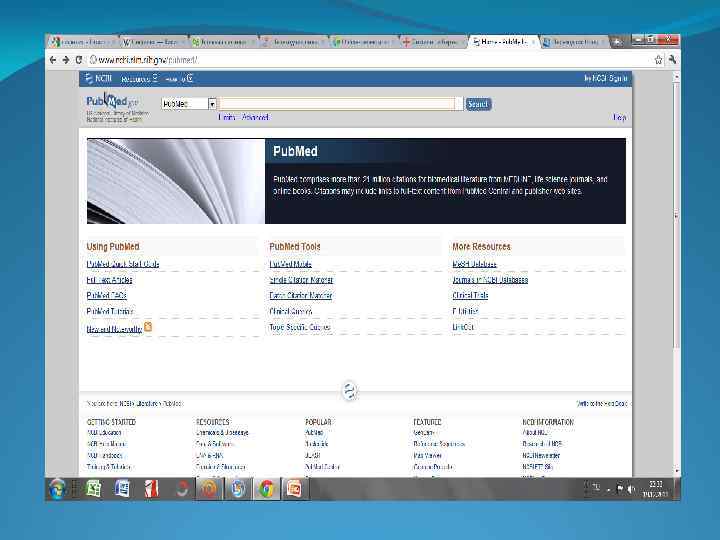Screen dimensions: 720x540
Task: Open the Batch Citation Matcher link
Action: pos(301,295)
